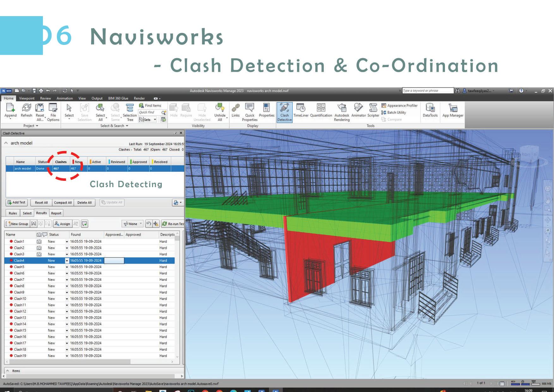Click the Delete All button
The image size is (554, 392).
coord(84,203)
